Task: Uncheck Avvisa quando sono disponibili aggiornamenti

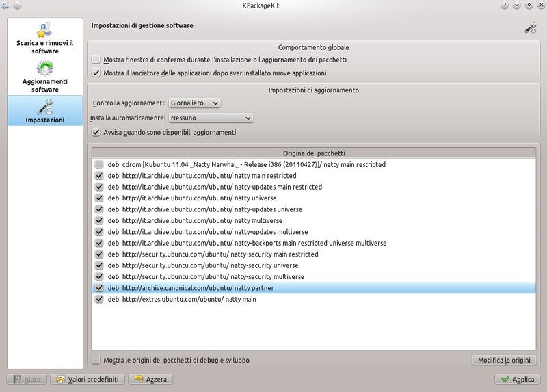Action: (x=96, y=132)
